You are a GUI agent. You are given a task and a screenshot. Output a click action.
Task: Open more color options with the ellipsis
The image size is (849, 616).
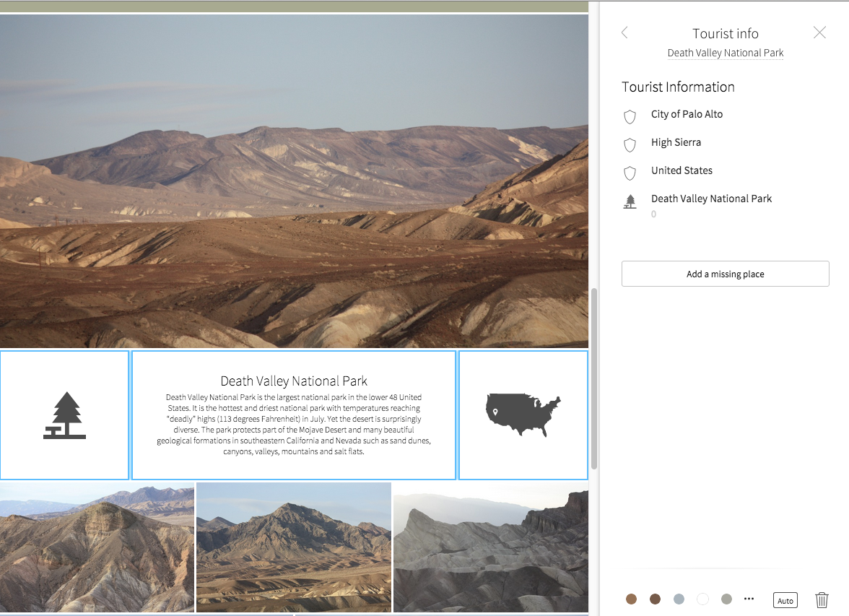[749, 599]
